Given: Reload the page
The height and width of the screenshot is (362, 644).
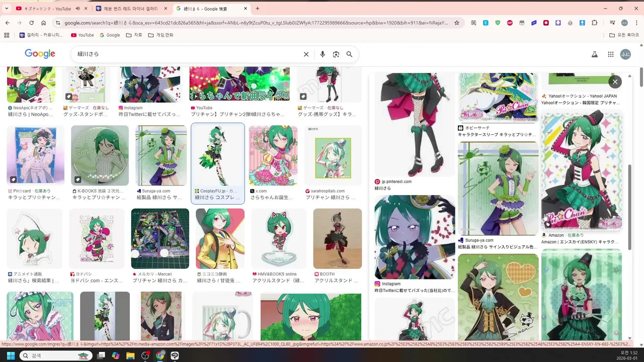Looking at the screenshot, I should pyautogui.click(x=31, y=23).
